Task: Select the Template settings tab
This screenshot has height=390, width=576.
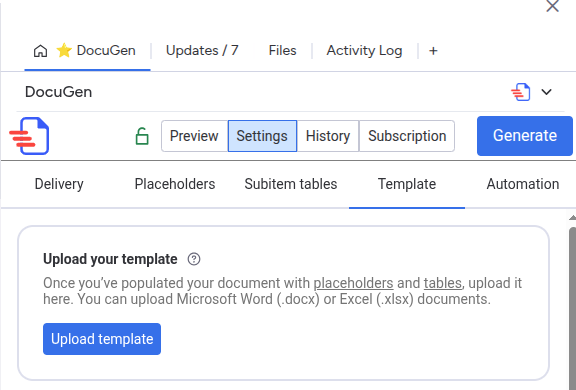Action: [407, 184]
